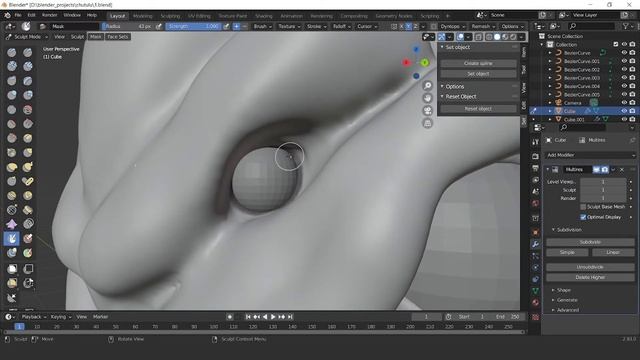
Task: Switch to Sculpting workspace tab
Action: point(170,16)
